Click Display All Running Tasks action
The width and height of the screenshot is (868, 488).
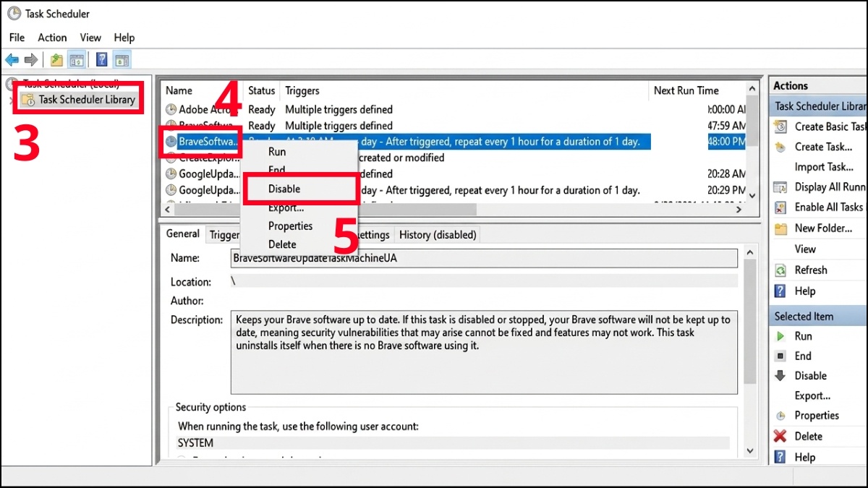(x=820, y=187)
